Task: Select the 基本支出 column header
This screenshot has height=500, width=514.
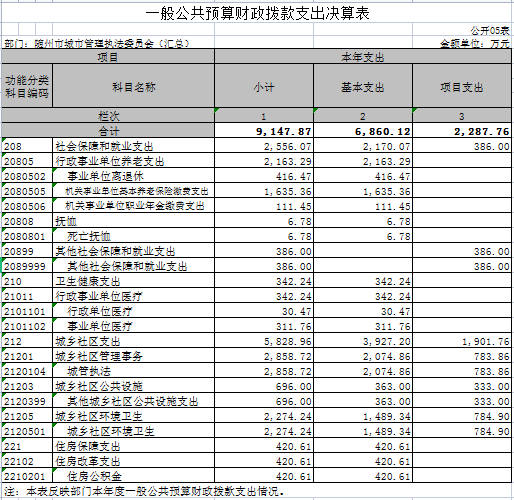Action: tap(363, 87)
